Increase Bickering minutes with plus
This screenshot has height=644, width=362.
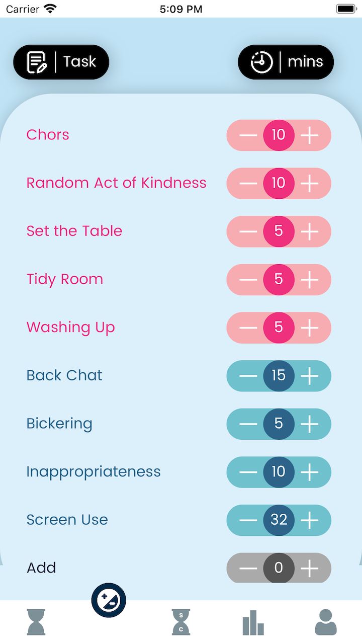click(x=310, y=424)
